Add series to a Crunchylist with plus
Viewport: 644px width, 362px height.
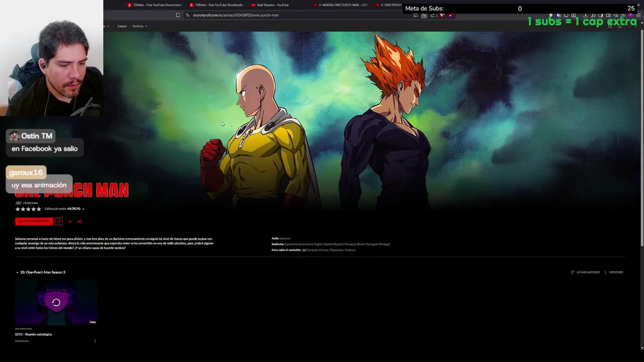[70, 221]
